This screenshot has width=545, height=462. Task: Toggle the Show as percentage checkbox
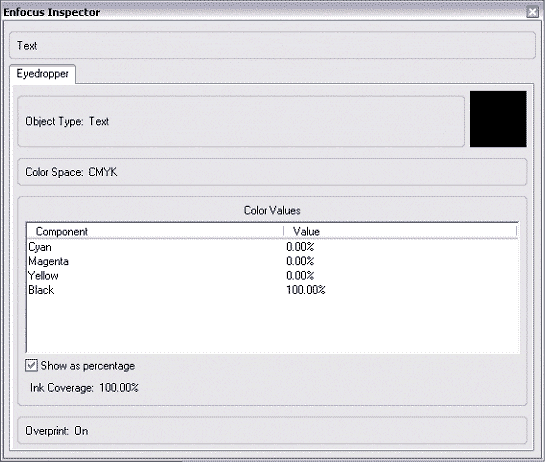pos(31,366)
